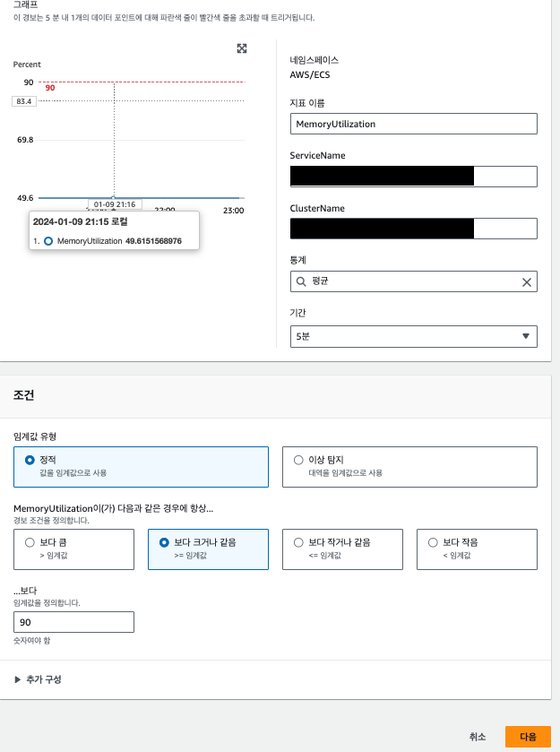Choose the 보다 큼 condition
Viewport: 560px width, 752px height.
73,549
